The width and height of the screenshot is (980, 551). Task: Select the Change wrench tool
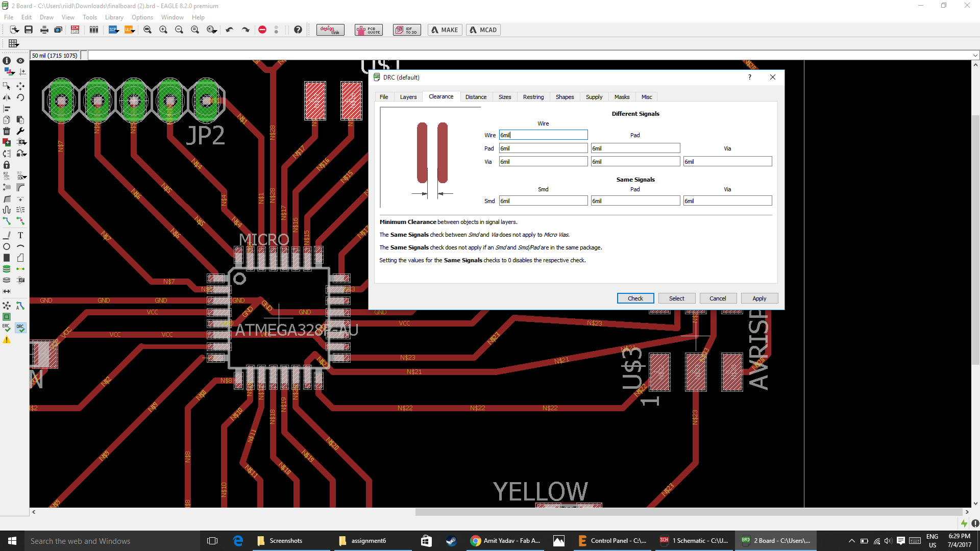point(20,131)
